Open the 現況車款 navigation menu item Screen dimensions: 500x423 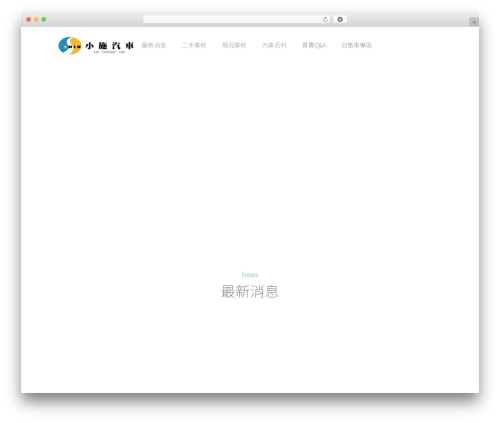click(x=234, y=45)
